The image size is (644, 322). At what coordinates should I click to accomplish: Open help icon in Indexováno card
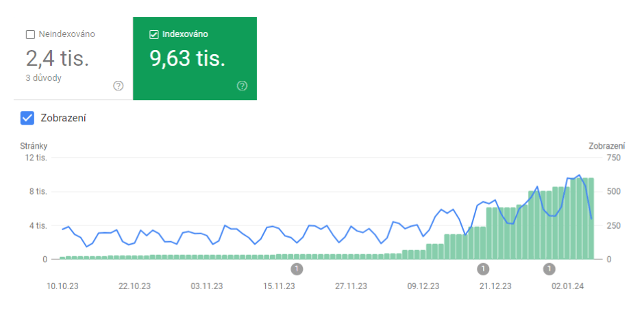coord(243,86)
